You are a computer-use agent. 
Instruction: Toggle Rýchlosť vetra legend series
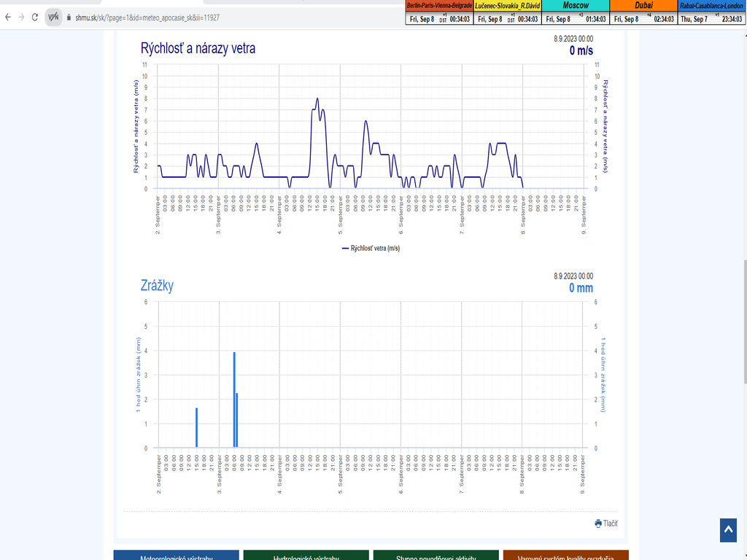coord(370,248)
